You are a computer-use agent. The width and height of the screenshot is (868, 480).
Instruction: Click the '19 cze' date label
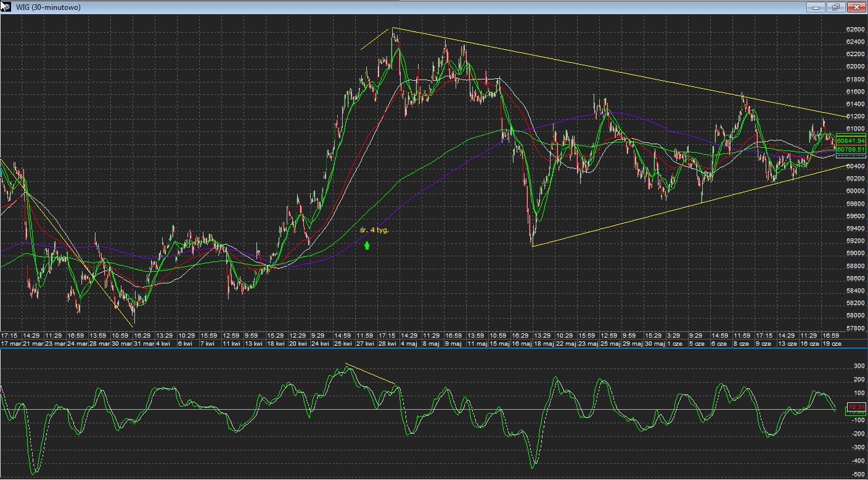[x=832, y=343]
